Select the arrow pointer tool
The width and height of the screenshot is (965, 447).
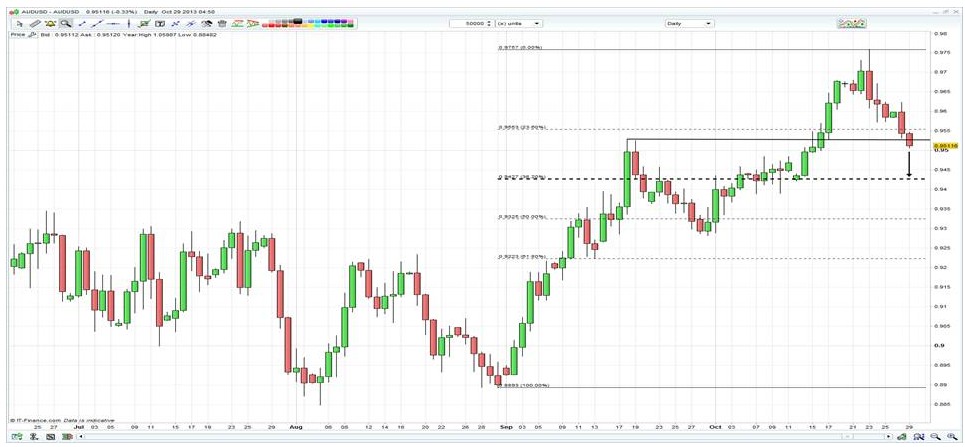coord(20,24)
